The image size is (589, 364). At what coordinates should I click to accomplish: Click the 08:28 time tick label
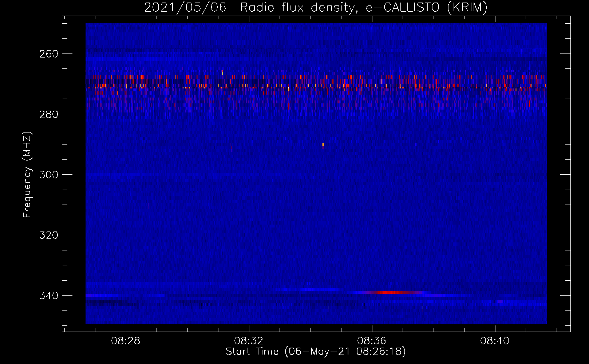[126, 341]
